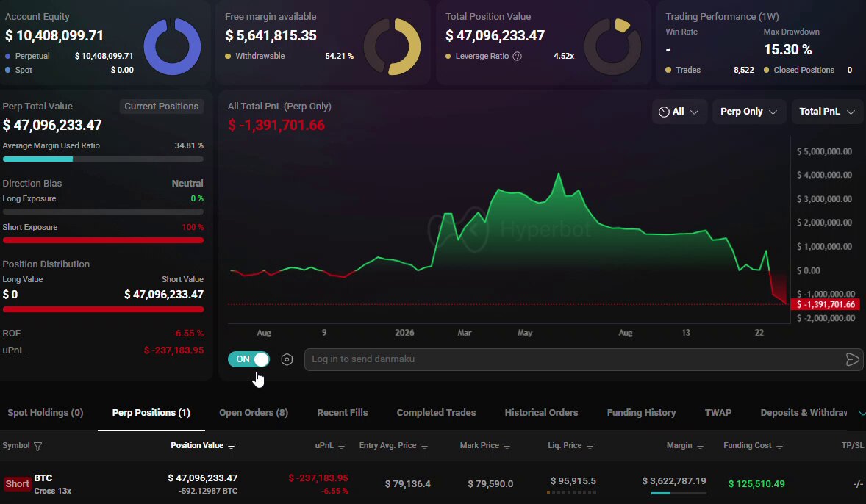This screenshot has height=504, width=866.
Task: View the Recent Fills tab
Action: 343,413
